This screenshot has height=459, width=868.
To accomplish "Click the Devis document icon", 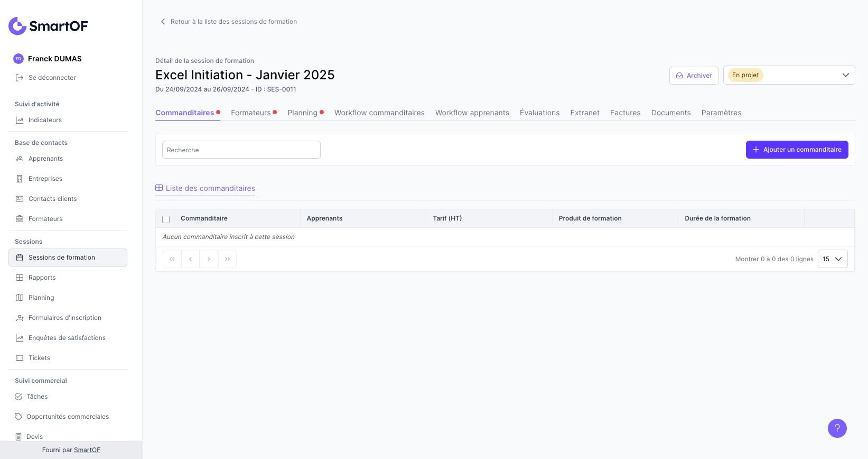I will pyautogui.click(x=18, y=437).
